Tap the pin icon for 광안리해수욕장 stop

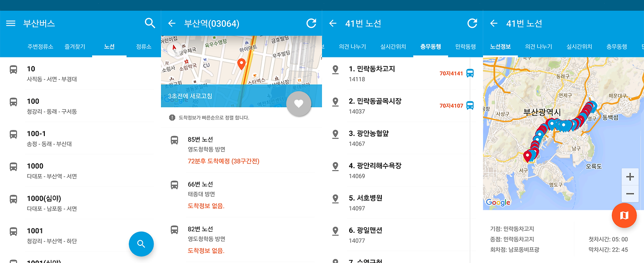pos(336,166)
